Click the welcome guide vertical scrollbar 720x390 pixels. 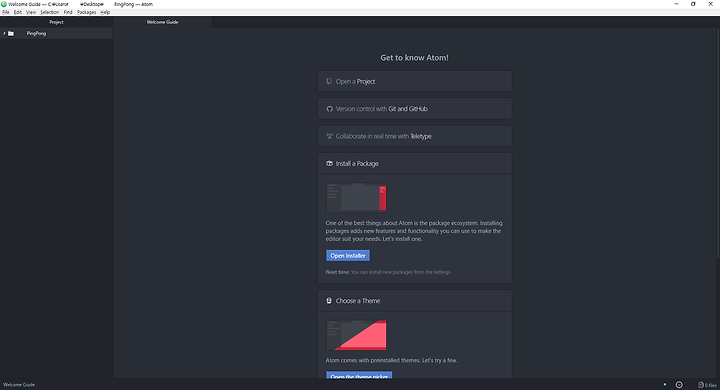pos(718,142)
